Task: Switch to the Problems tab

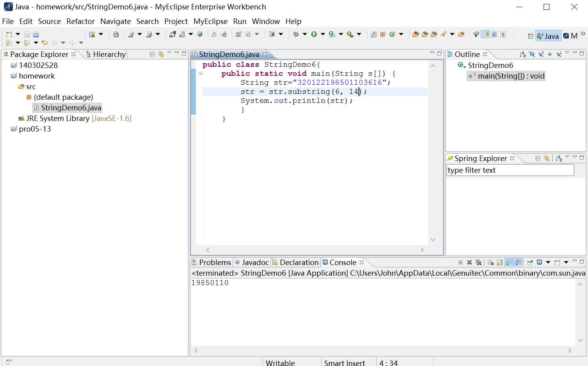Action: point(211,262)
